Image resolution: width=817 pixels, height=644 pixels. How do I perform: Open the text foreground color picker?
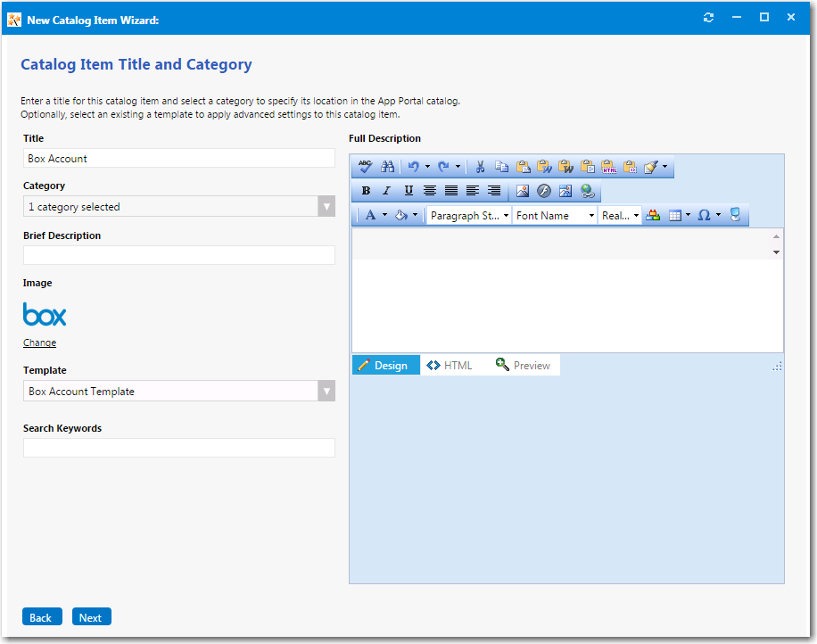[371, 215]
